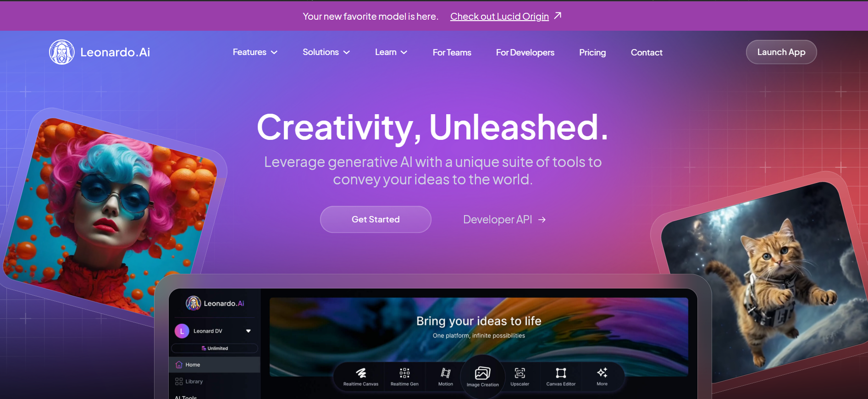Click the More sparkle icon
868x399 pixels.
click(x=602, y=372)
